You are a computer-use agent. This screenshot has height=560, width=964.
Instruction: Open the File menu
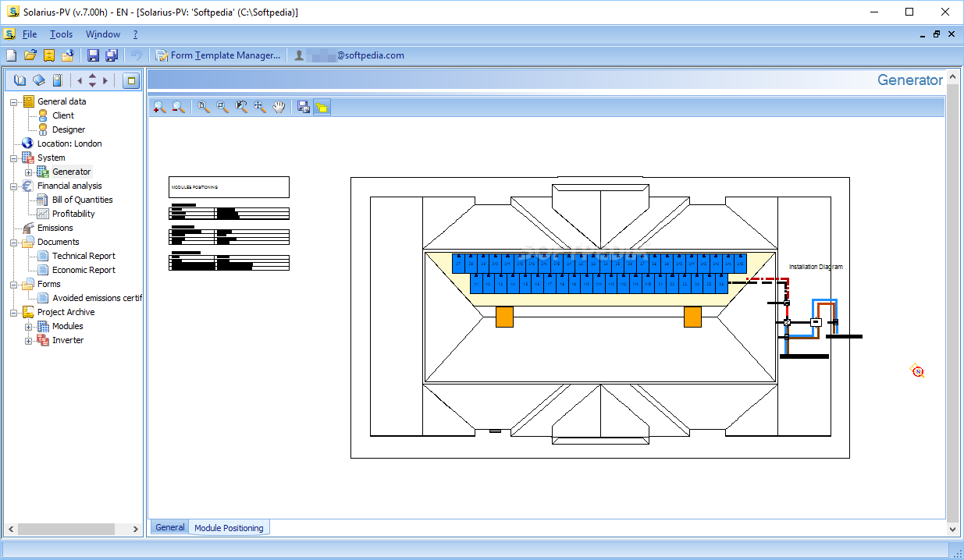[x=30, y=34]
